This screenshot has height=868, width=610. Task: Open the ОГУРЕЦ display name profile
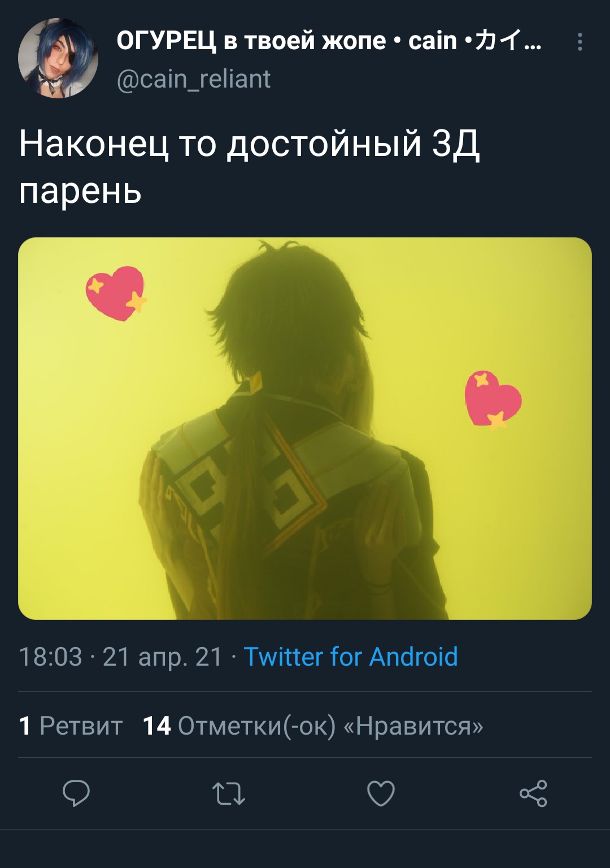329,41
